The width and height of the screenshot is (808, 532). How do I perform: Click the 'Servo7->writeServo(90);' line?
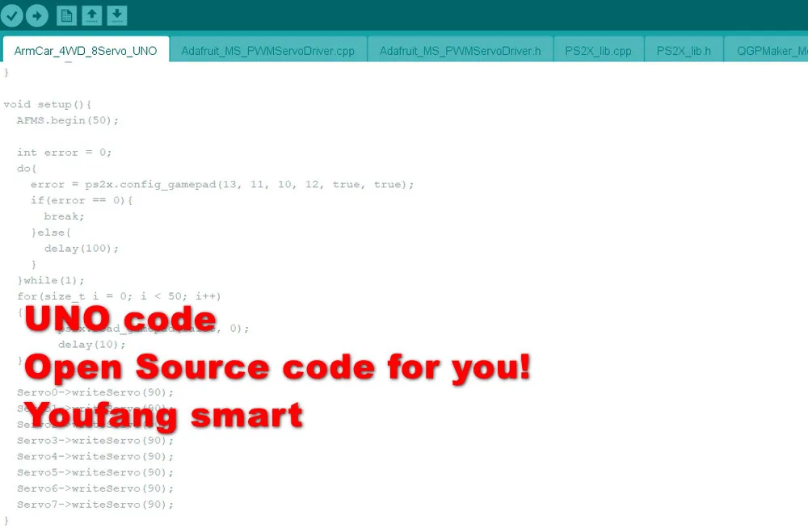[95, 505]
